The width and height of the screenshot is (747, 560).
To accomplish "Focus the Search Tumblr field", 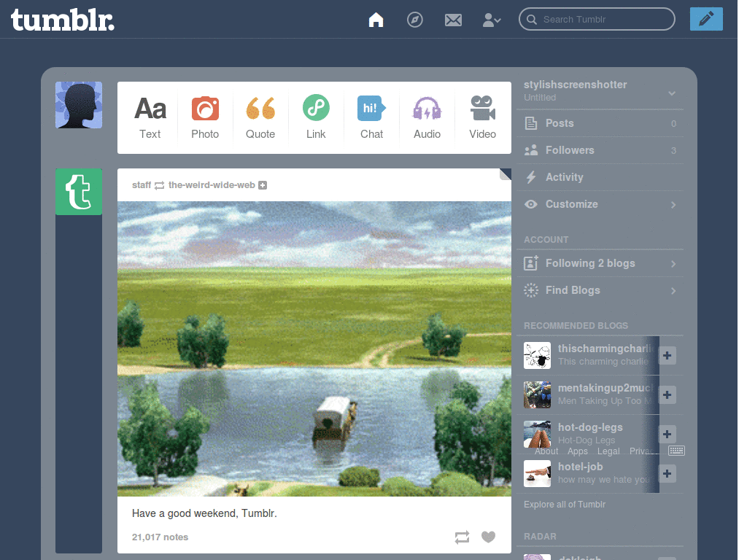I will coord(597,19).
